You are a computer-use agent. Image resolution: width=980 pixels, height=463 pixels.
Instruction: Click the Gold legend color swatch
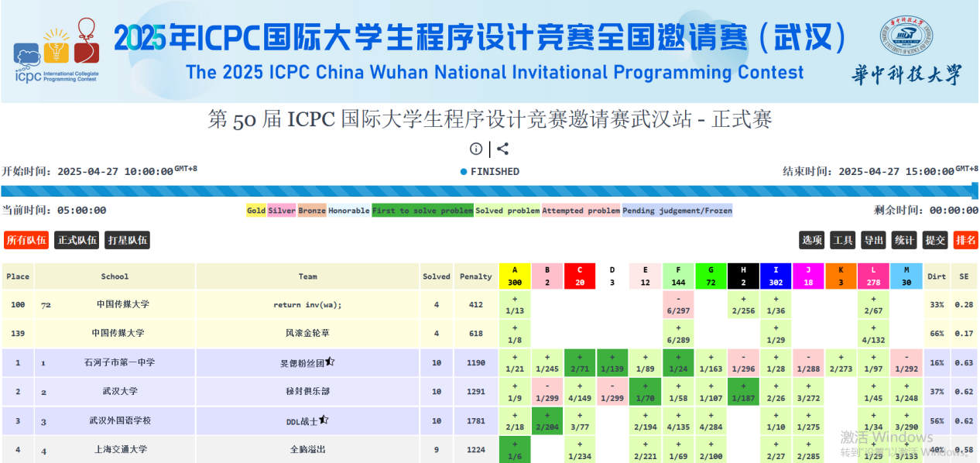[256, 211]
